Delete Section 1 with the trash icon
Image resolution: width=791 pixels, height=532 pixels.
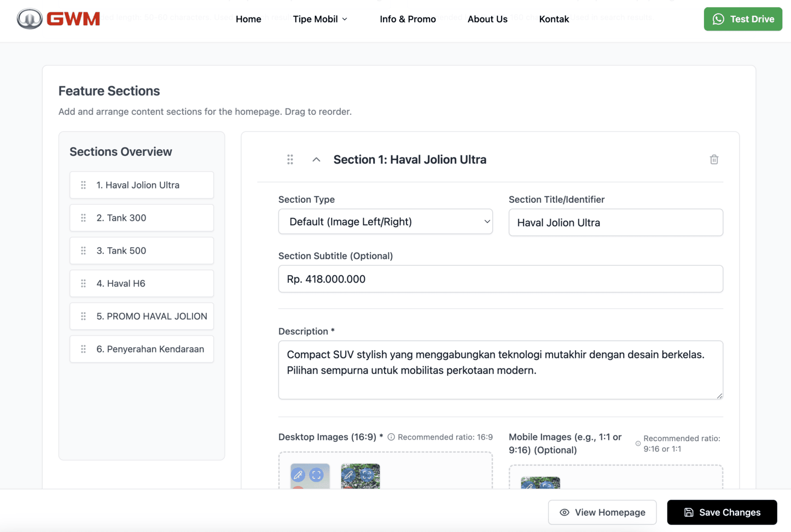(714, 160)
